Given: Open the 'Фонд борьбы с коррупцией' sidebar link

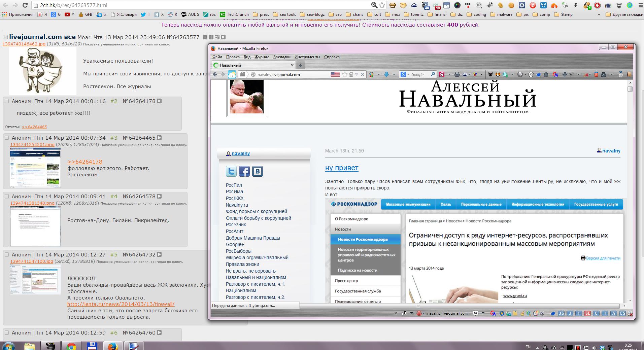Looking at the screenshot, I should tap(257, 211).
